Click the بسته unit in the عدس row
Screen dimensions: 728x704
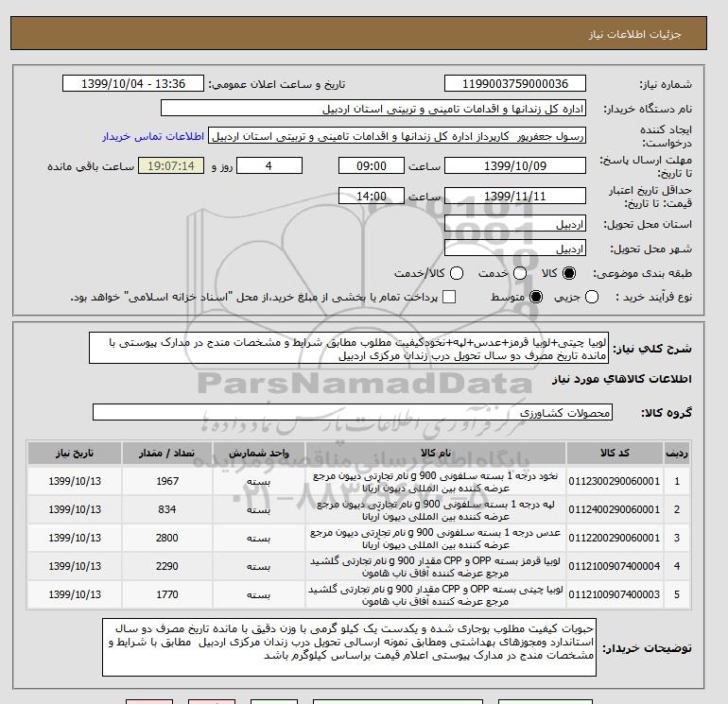(259, 539)
